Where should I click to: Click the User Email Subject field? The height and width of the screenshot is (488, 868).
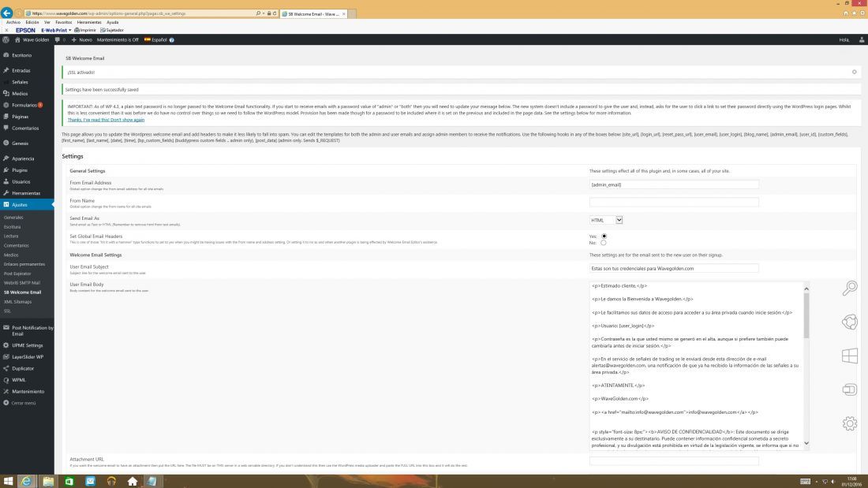pos(674,268)
